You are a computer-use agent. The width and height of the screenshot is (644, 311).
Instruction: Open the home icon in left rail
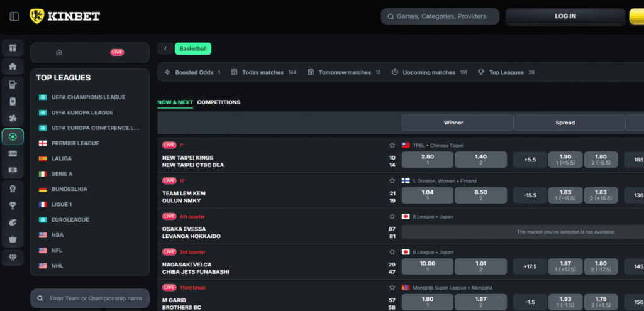click(13, 66)
